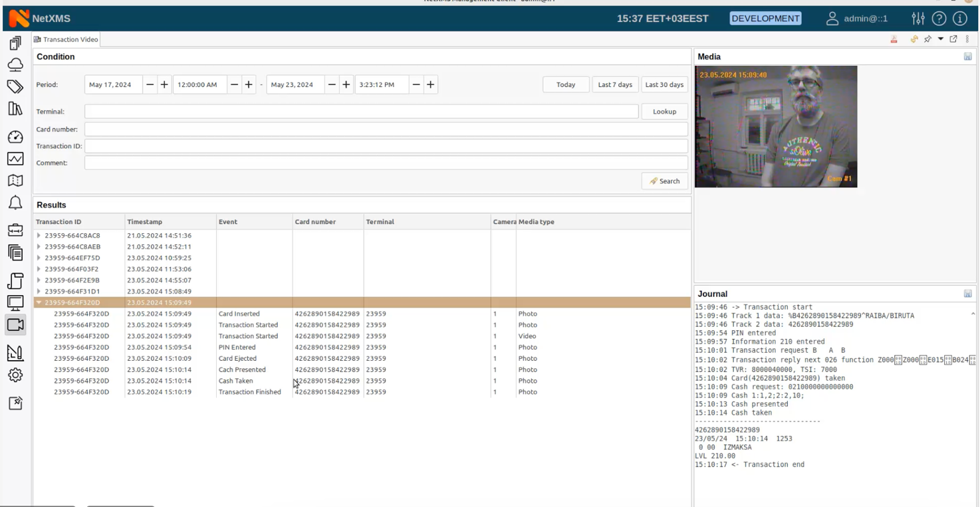Open the line graph perspective in sidebar

(15, 159)
